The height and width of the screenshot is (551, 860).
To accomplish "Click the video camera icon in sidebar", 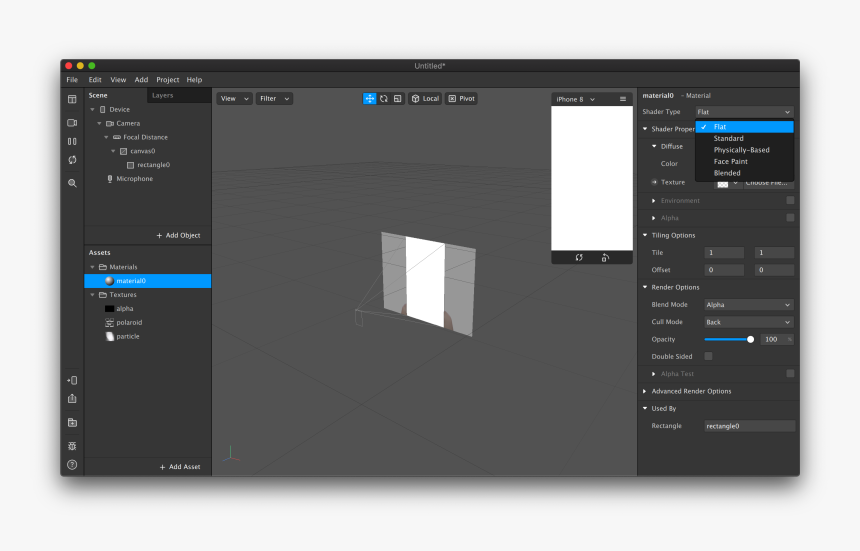I will pos(72,123).
